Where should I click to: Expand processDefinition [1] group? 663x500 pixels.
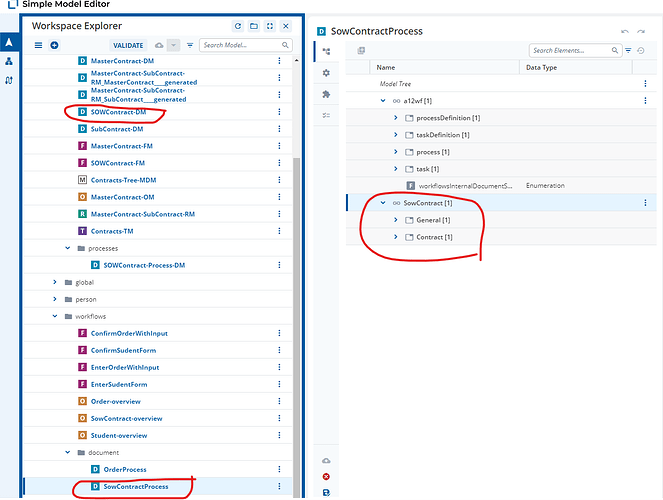(396, 118)
